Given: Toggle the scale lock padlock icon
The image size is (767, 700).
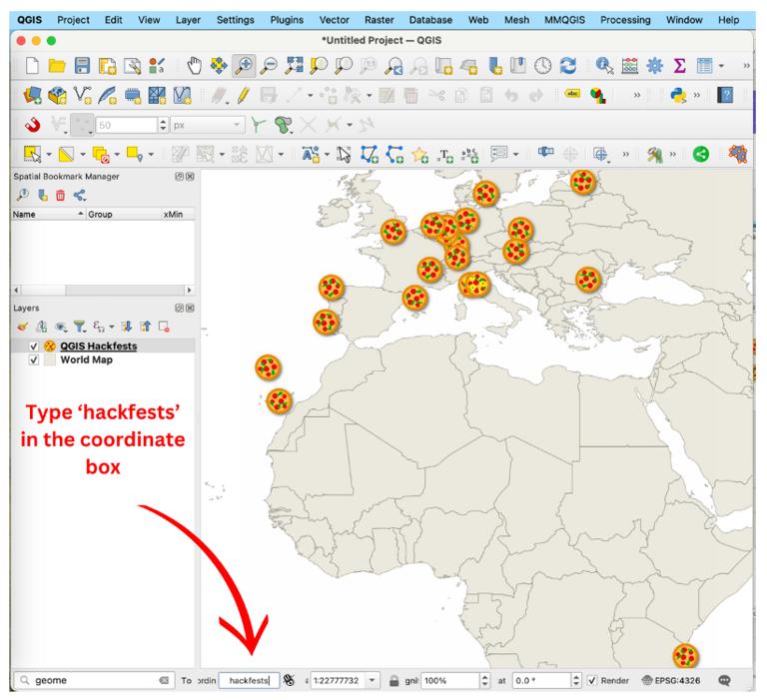Looking at the screenshot, I should [393, 680].
